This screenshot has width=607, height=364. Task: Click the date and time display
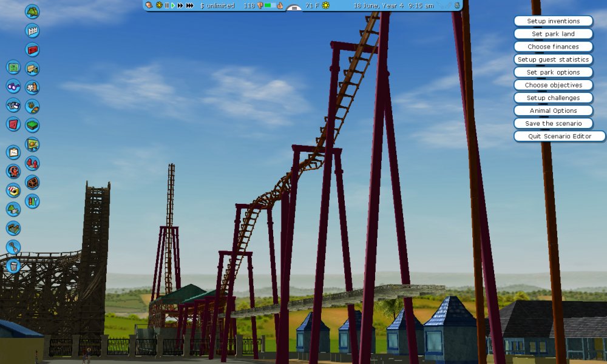tap(393, 5)
